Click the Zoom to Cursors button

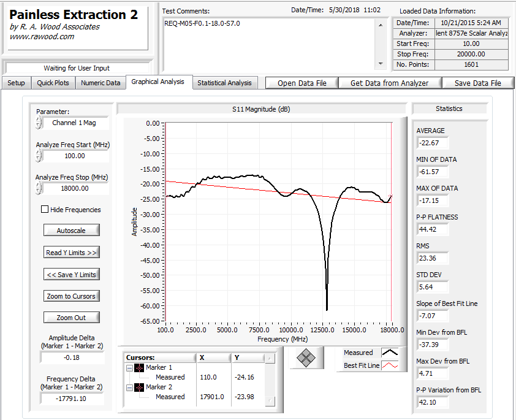click(x=72, y=296)
